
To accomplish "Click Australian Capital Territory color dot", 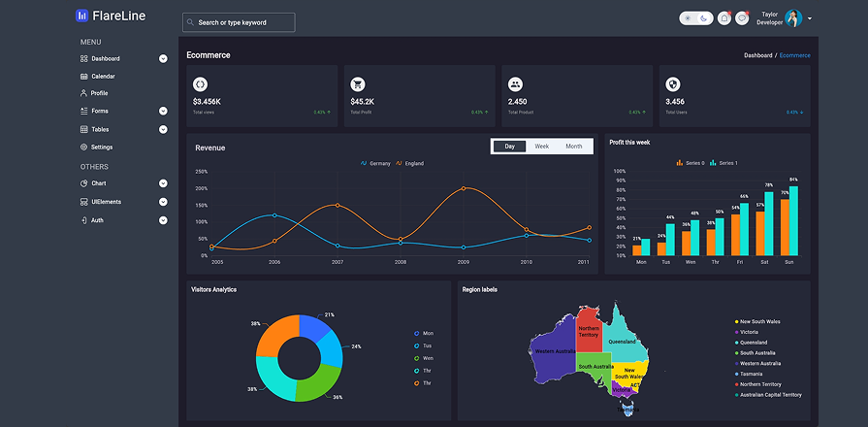I will [x=737, y=395].
